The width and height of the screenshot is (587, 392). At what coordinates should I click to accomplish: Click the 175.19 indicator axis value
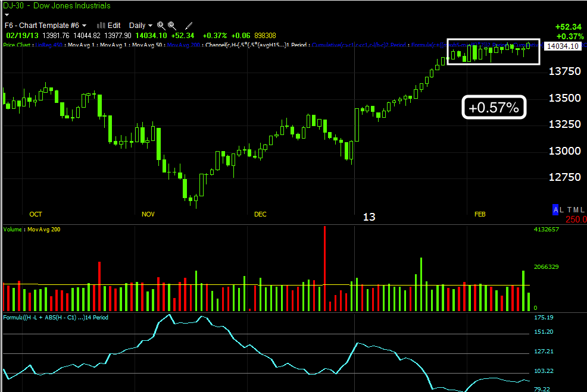[544, 317]
